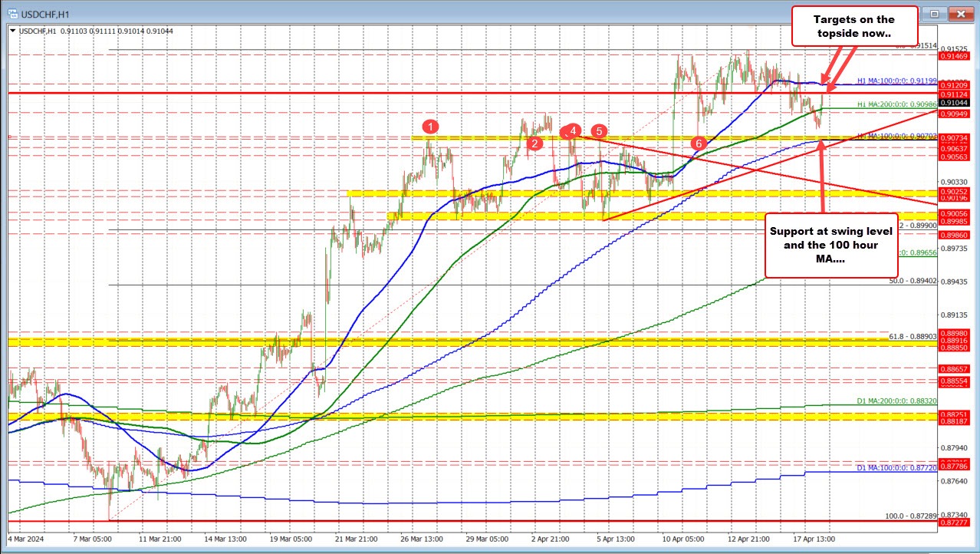Click the 4 Mar 2024 date label
This screenshot has height=554, width=980.
(26, 539)
